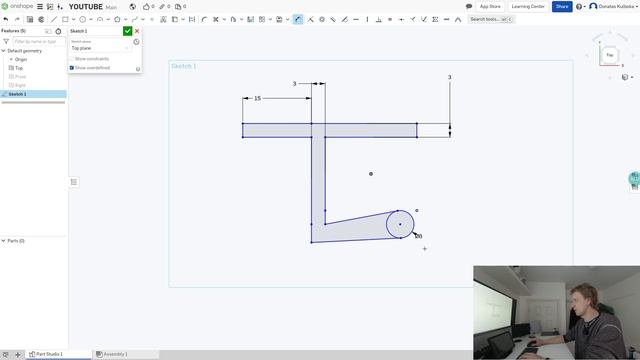This screenshot has height=360, width=640.
Task: Open the Donatas user account menu
Action: point(612,7)
